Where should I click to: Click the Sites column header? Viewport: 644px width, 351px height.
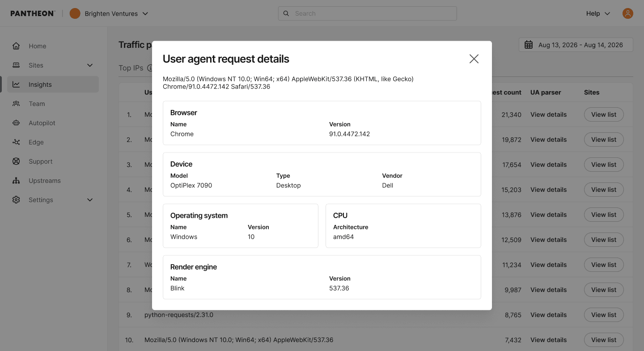tap(592, 93)
